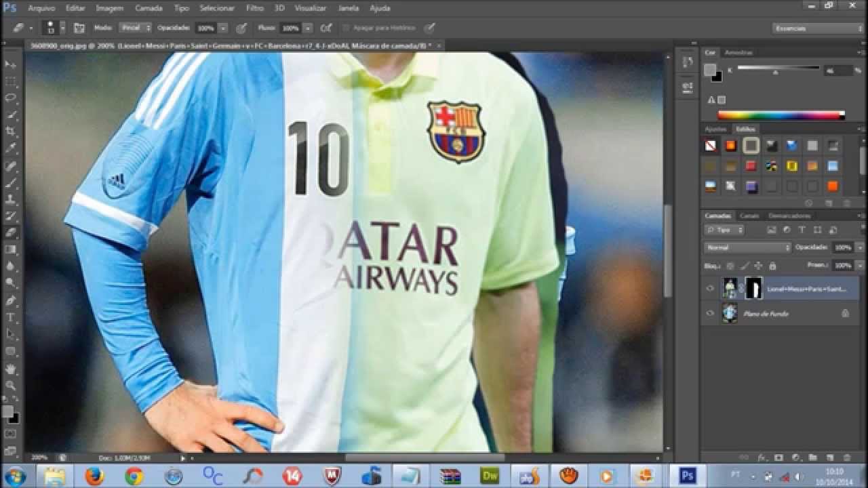Select the Crop tool
This screenshot has height=488, width=868.
pos(11,131)
